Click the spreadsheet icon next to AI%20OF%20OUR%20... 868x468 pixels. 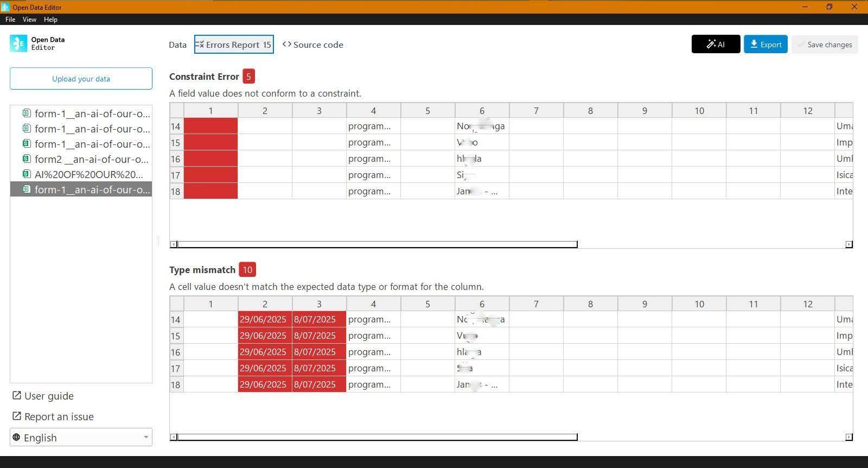(26, 174)
